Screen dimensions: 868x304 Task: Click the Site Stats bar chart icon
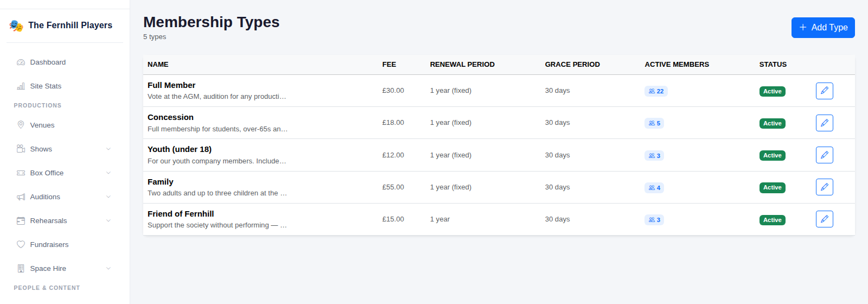click(21, 86)
